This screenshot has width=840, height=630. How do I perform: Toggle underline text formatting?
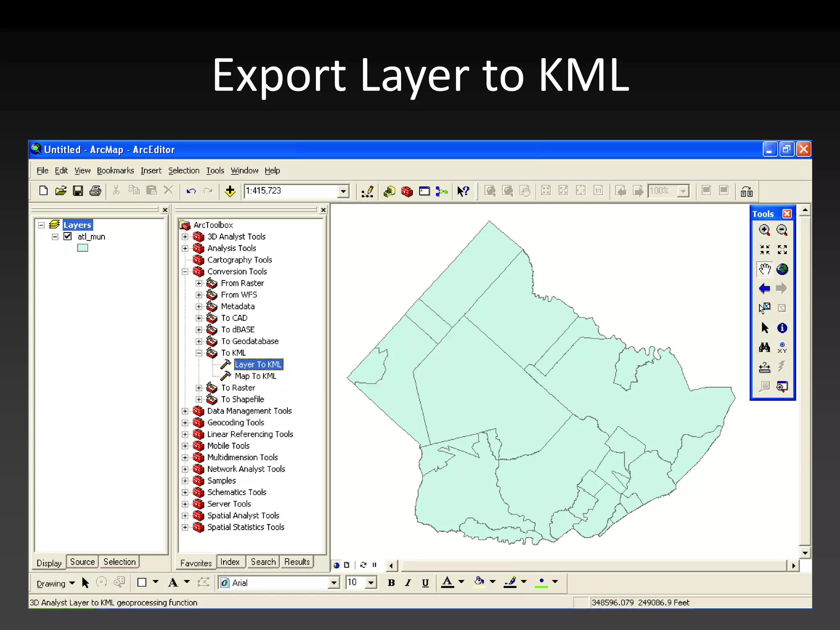(425, 583)
